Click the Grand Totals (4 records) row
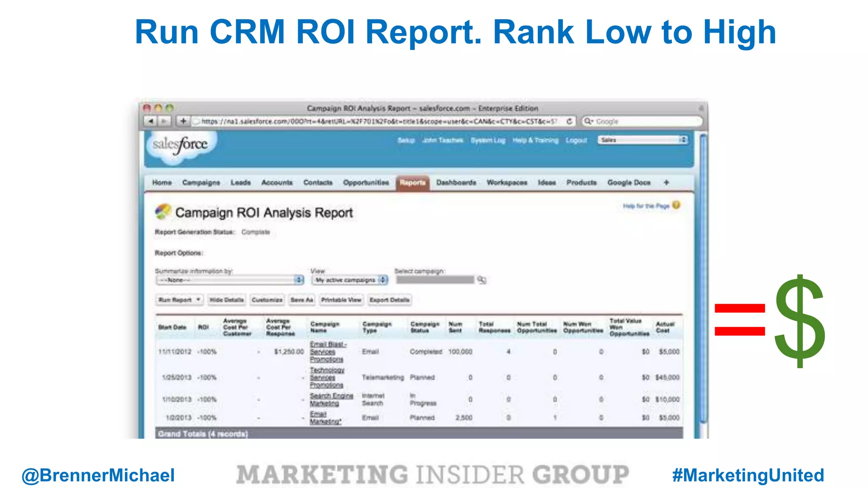This screenshot has height=488, width=868. pyautogui.click(x=419, y=433)
